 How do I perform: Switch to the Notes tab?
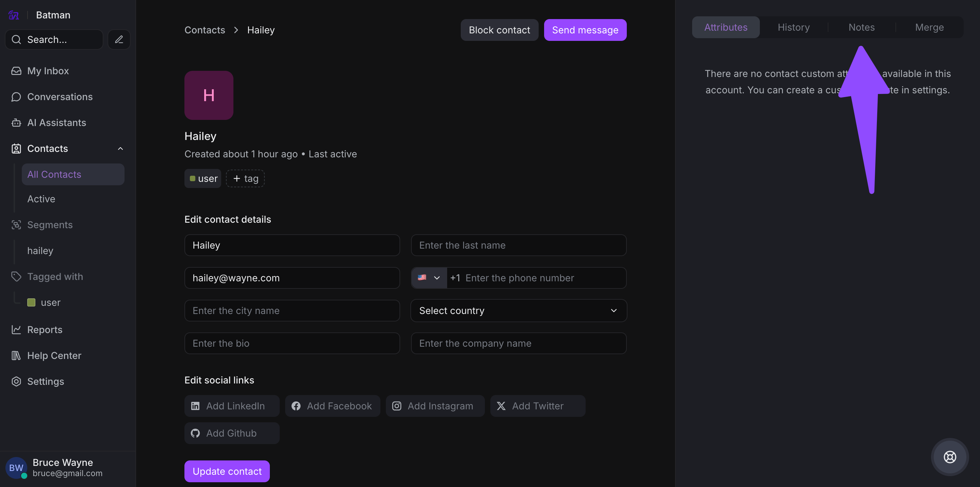[x=861, y=28]
